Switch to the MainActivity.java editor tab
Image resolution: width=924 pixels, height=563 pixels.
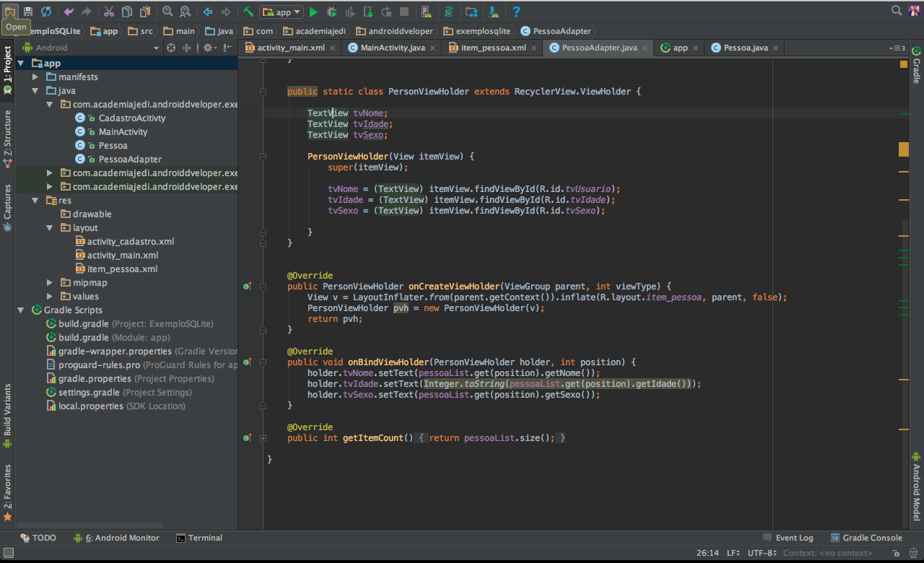tap(392, 48)
